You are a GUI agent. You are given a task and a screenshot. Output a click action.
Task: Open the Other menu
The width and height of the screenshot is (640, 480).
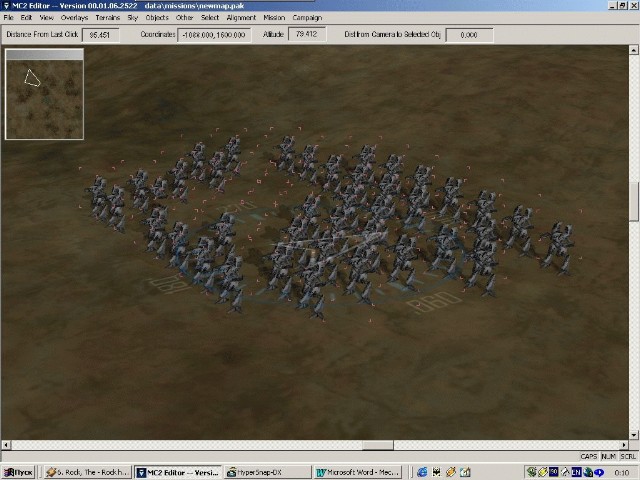(x=184, y=18)
